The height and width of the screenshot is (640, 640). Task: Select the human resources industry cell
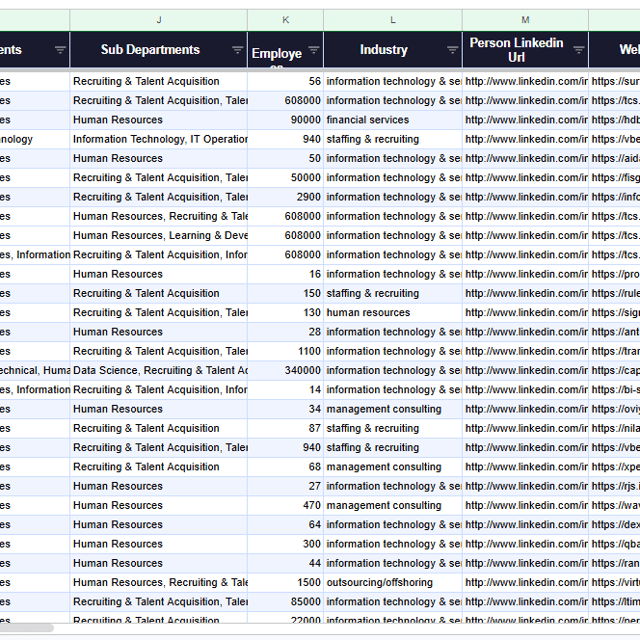tap(393, 313)
